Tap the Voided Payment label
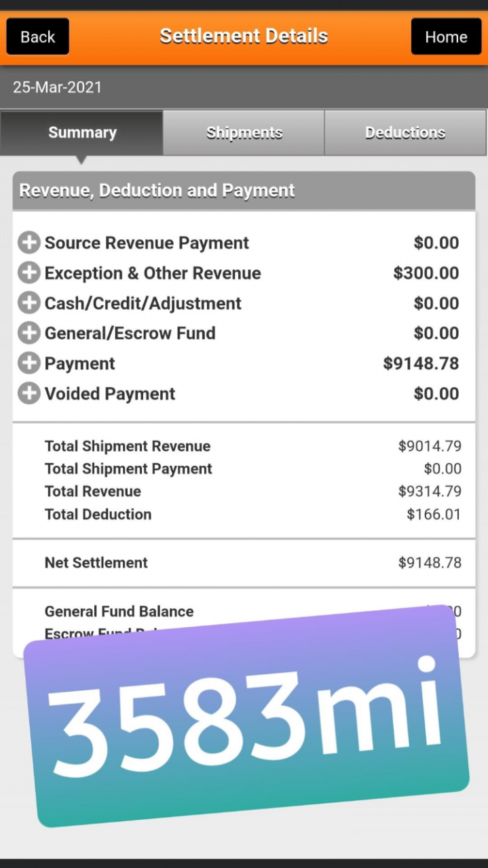The width and height of the screenshot is (488, 868). coord(110,393)
